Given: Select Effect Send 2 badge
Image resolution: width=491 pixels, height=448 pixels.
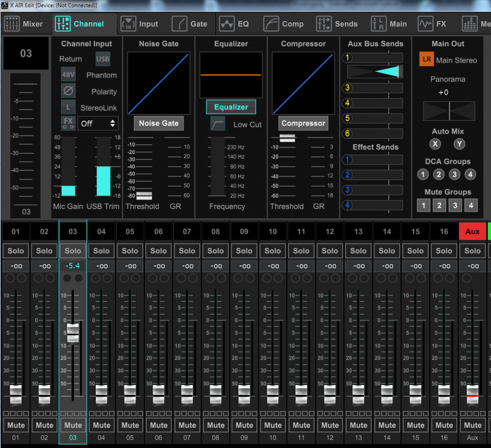Looking at the screenshot, I should pyautogui.click(x=347, y=175).
